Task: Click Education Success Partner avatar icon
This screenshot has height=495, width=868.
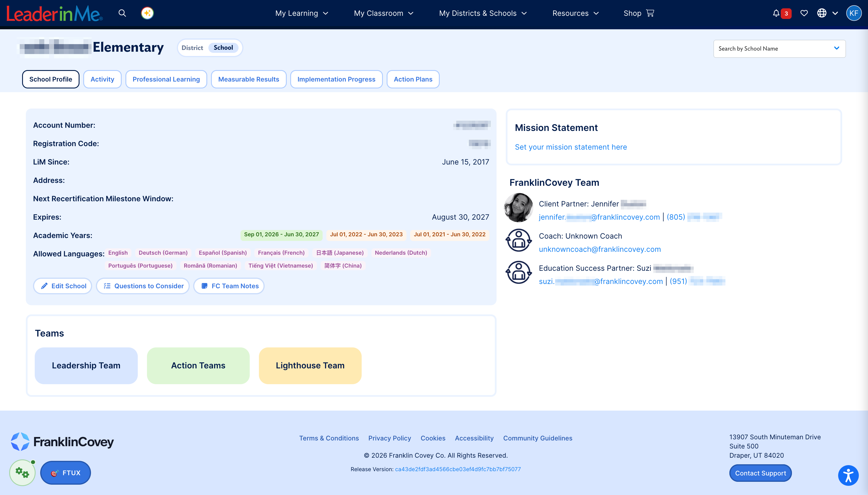Action: pos(519,272)
